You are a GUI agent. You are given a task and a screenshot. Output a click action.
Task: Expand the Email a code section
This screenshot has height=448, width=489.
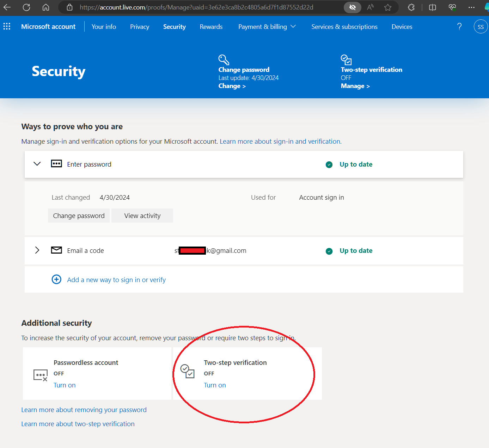[x=37, y=250]
